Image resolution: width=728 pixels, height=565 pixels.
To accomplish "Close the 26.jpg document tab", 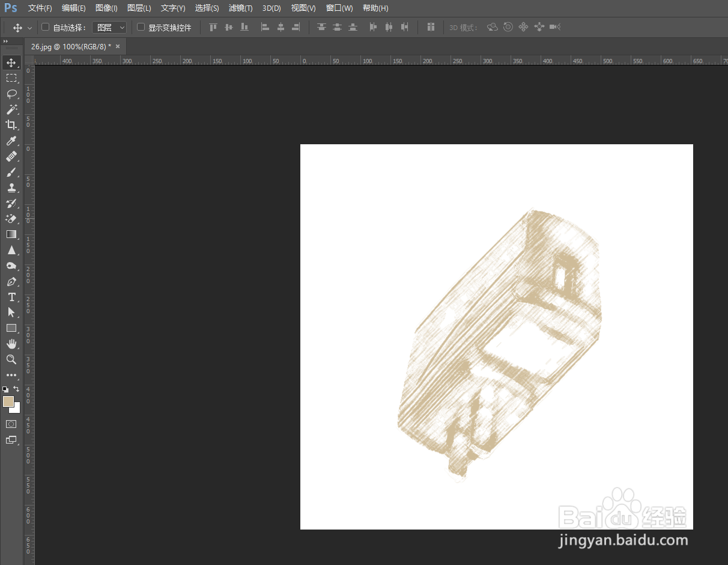I will pyautogui.click(x=118, y=46).
